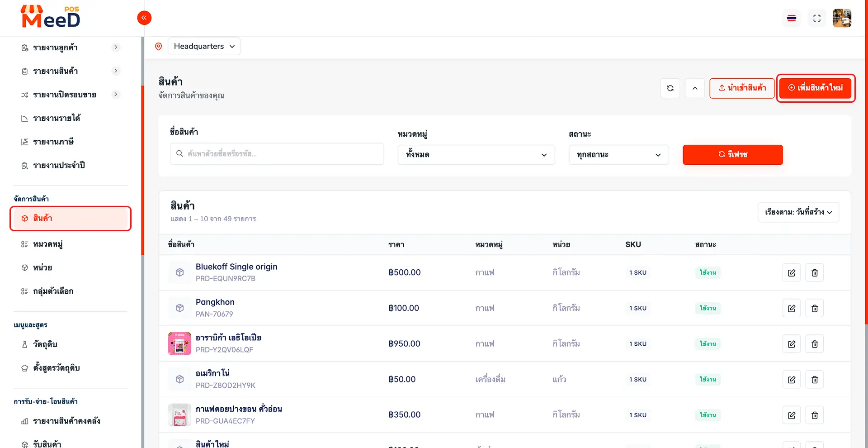Click the product name search field

277,154
